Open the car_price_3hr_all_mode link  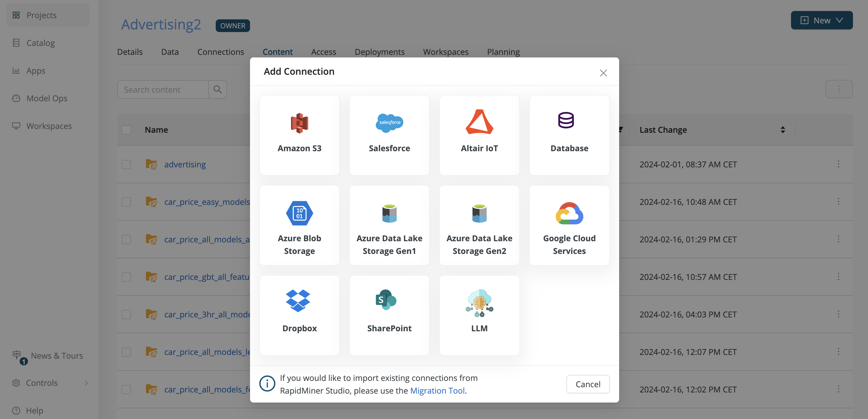pos(207,314)
